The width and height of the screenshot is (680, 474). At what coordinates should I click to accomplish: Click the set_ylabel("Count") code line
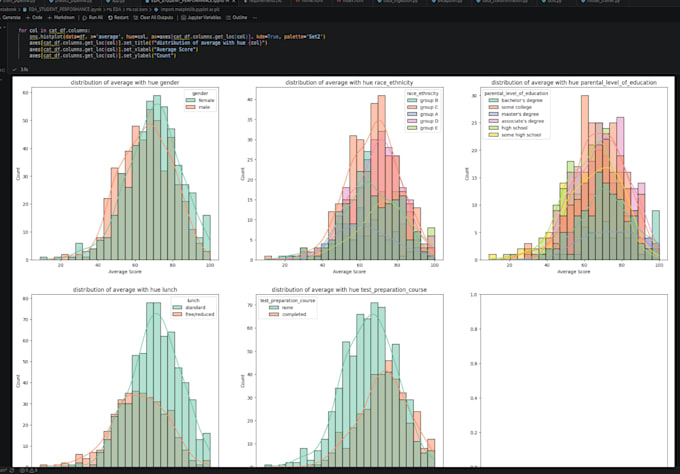point(102,56)
